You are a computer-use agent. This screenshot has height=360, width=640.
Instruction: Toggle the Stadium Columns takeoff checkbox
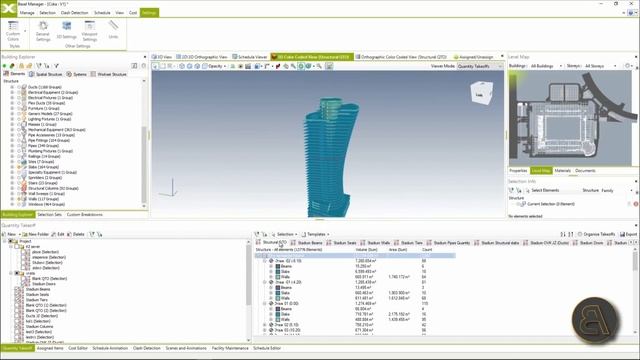tap(18, 327)
